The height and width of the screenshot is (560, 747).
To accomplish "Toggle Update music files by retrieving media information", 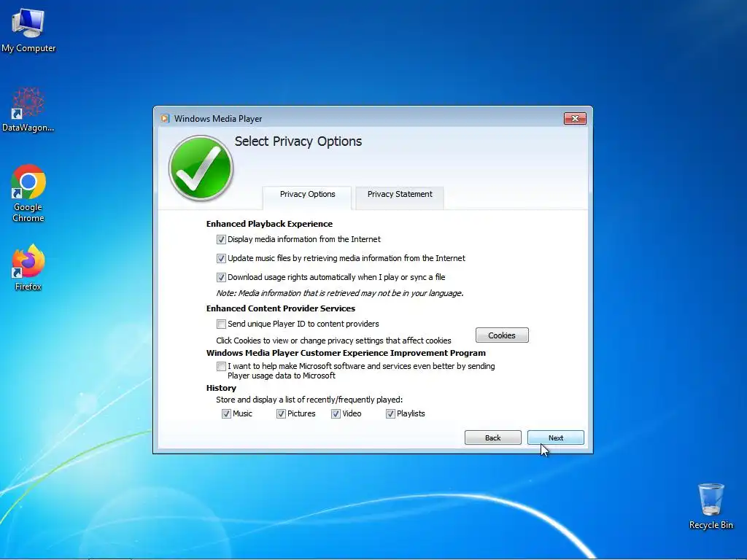I will point(221,259).
